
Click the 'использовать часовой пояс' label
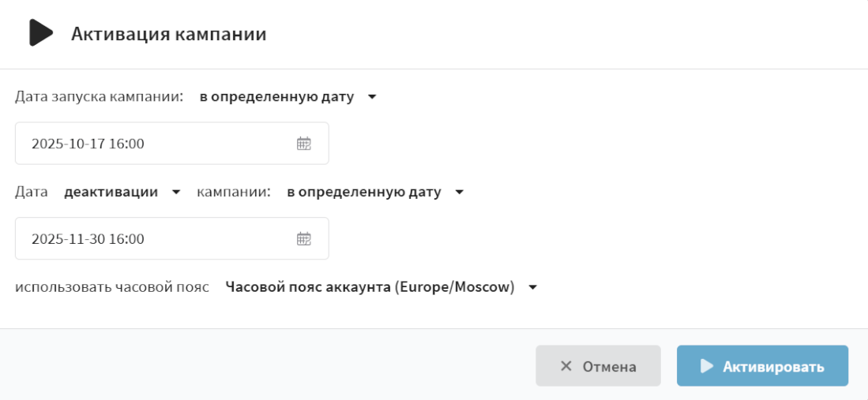coord(112,287)
